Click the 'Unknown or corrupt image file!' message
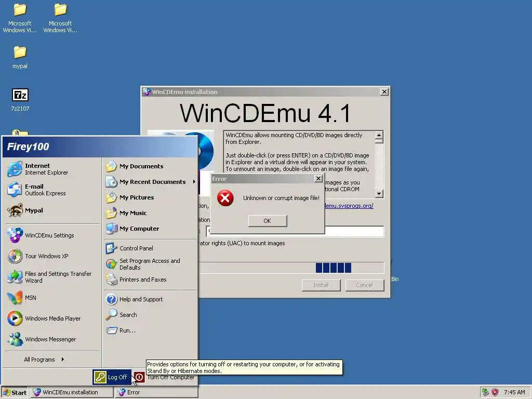The image size is (532, 399). pos(281,198)
